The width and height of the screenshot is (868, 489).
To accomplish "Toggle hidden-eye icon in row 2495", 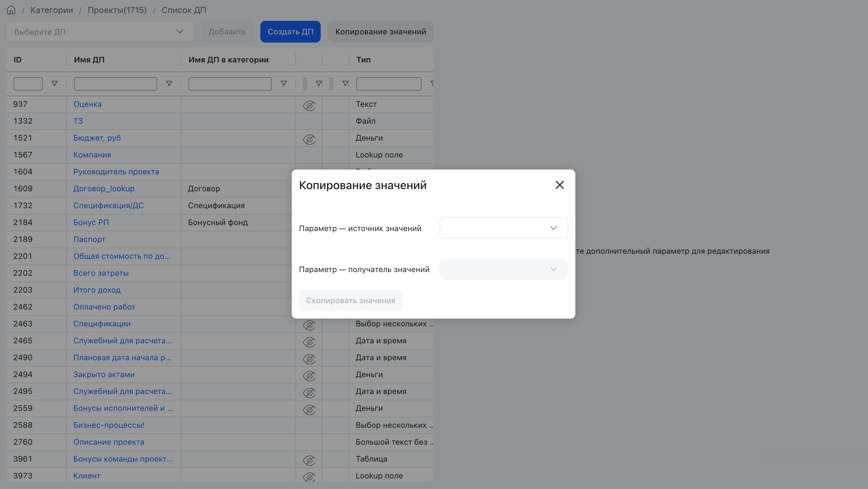I will click(x=309, y=392).
